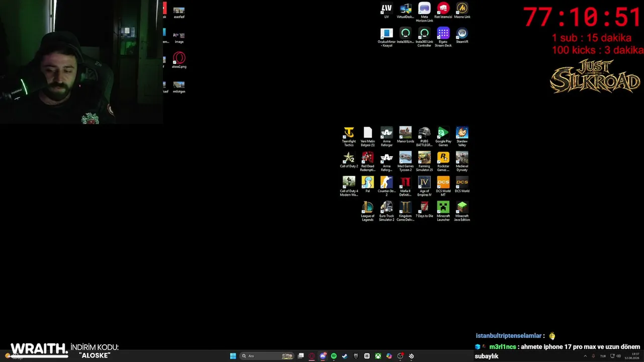Select the Call of Duty 2 icon
This screenshot has width=644, height=362.
pos(349,160)
